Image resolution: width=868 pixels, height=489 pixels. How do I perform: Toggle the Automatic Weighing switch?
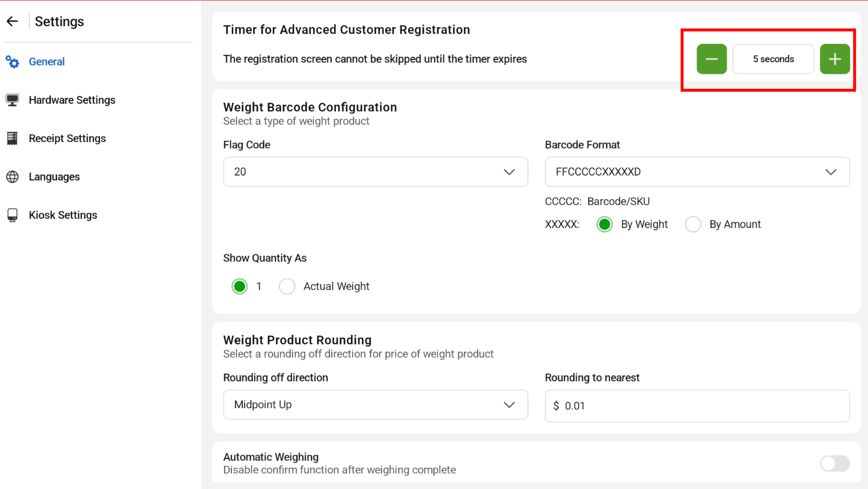[x=835, y=463]
